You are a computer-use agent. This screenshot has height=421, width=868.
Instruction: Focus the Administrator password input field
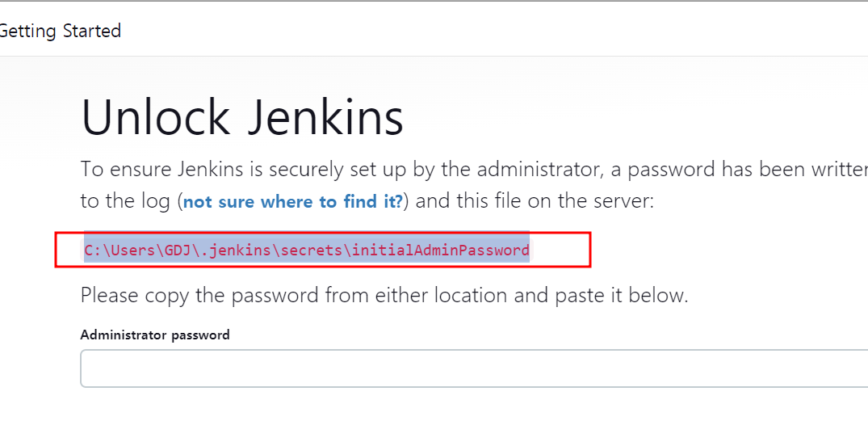click(x=474, y=368)
